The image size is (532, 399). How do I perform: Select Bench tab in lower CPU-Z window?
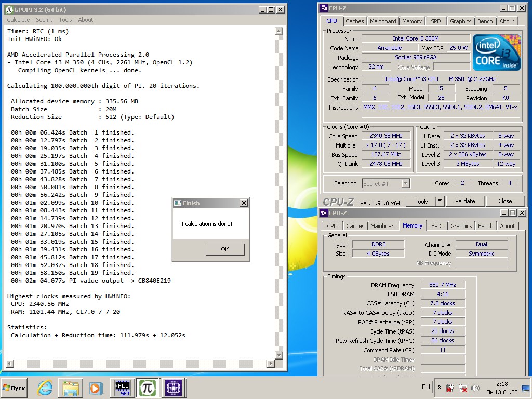(x=486, y=226)
